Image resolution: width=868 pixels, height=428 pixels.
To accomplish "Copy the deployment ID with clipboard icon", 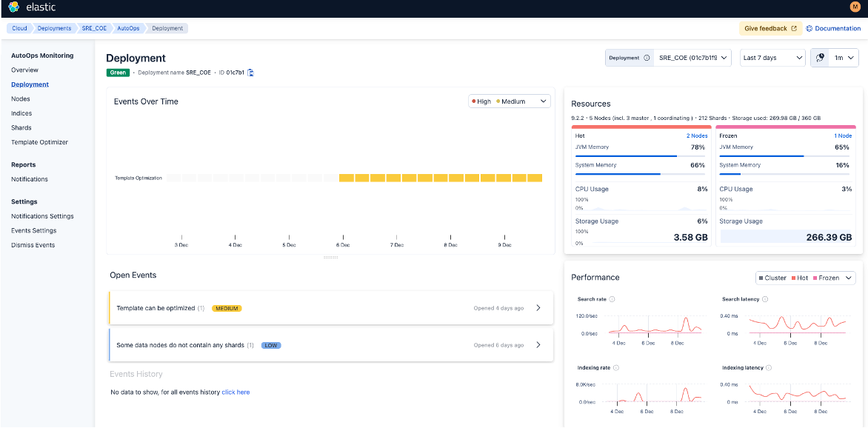I will (250, 73).
